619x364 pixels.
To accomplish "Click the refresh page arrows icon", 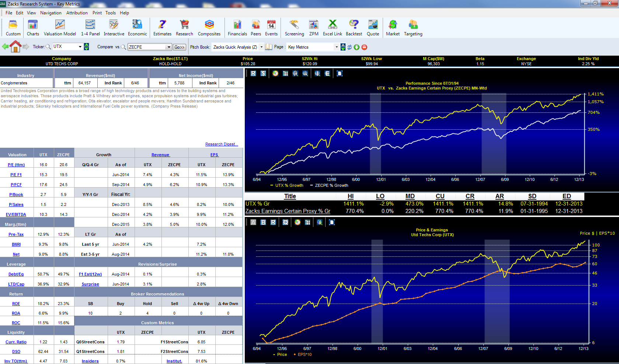I will (350, 47).
